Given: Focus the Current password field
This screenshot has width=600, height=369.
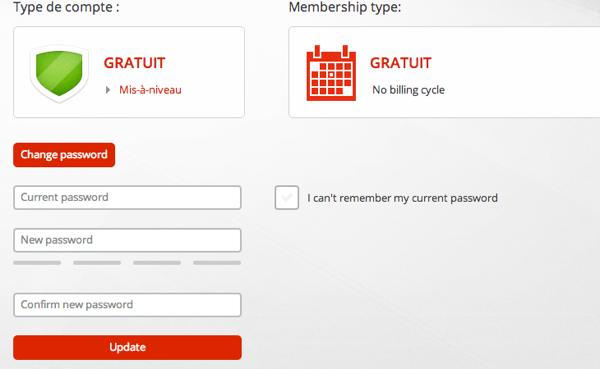Looking at the screenshot, I should click(127, 198).
